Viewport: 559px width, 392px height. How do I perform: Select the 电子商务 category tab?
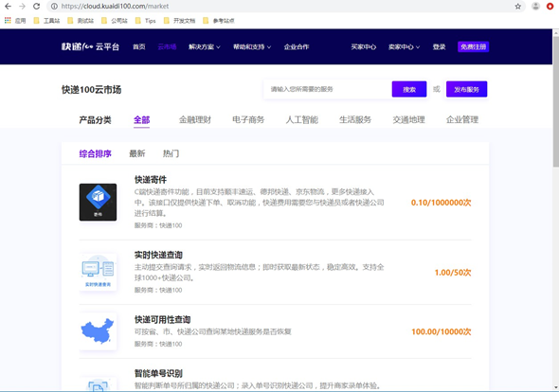tap(248, 119)
